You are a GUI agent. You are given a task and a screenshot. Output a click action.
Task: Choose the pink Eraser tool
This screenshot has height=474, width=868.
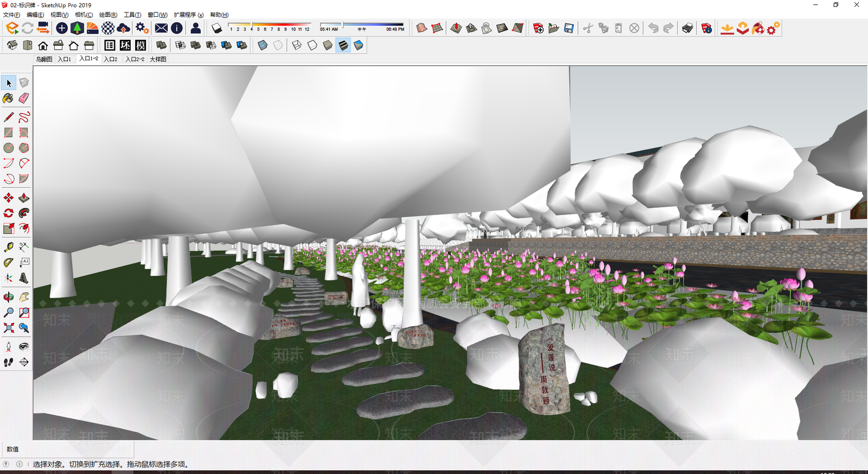(x=24, y=98)
